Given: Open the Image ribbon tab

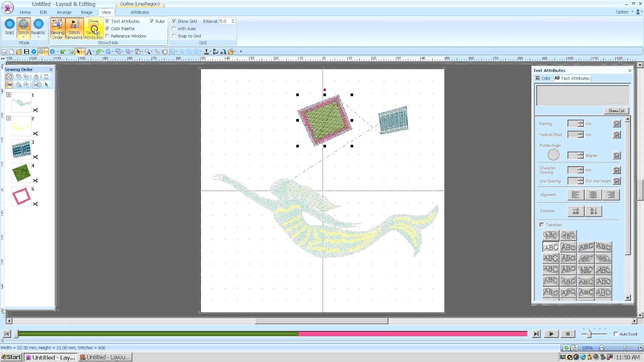Looking at the screenshot, I should (x=87, y=12).
